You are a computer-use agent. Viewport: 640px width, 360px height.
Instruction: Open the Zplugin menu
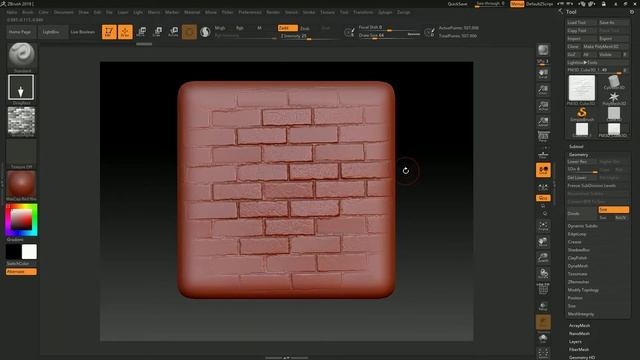[x=385, y=12]
